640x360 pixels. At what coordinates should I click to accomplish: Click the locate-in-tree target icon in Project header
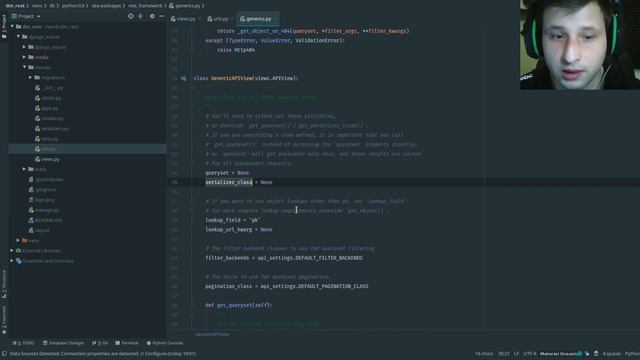click(131, 16)
